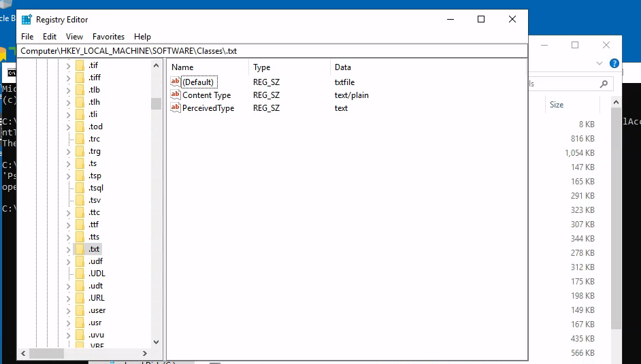Expand the .trg registry key
This screenshot has width=641, height=364.
click(68, 151)
